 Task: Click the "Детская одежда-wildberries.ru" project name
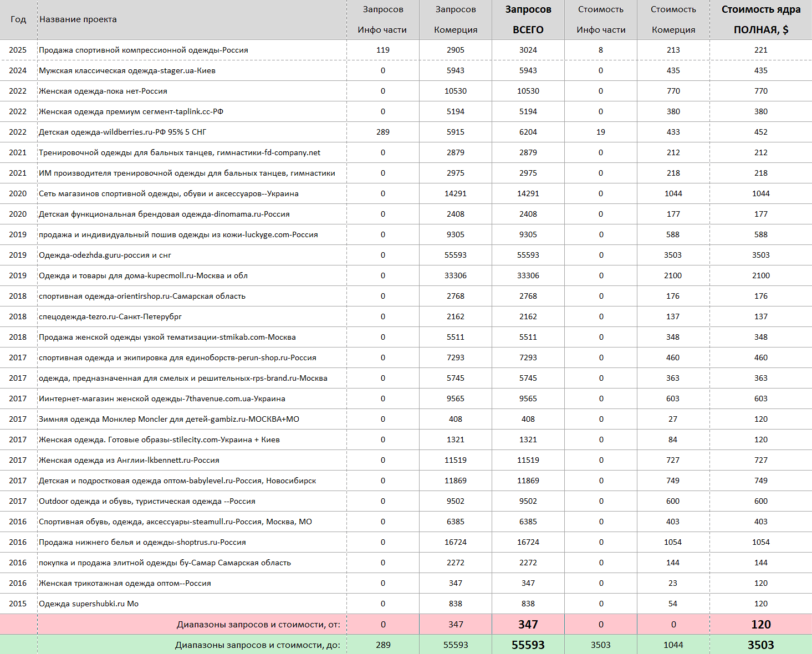122,132
